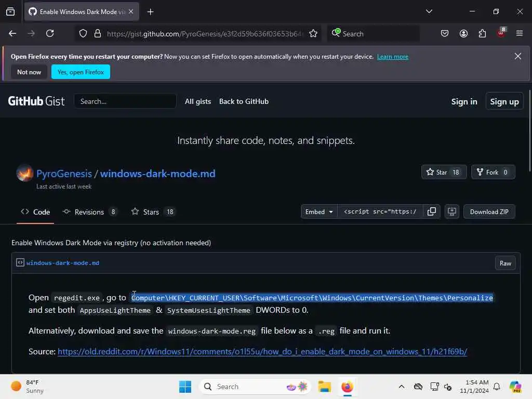This screenshot has height=399, width=532.
Task: Click the page vertical scrollbar
Action: [x=529, y=130]
